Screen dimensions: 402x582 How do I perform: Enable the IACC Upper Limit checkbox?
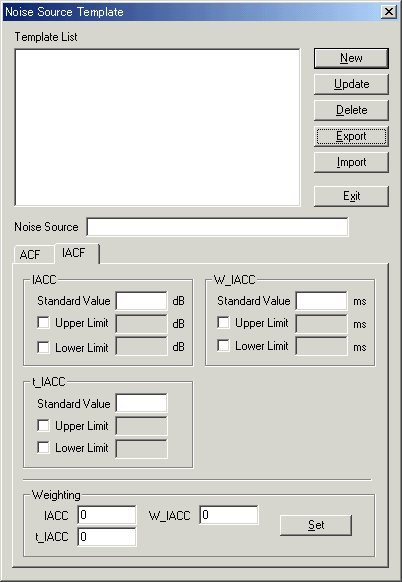point(43,323)
